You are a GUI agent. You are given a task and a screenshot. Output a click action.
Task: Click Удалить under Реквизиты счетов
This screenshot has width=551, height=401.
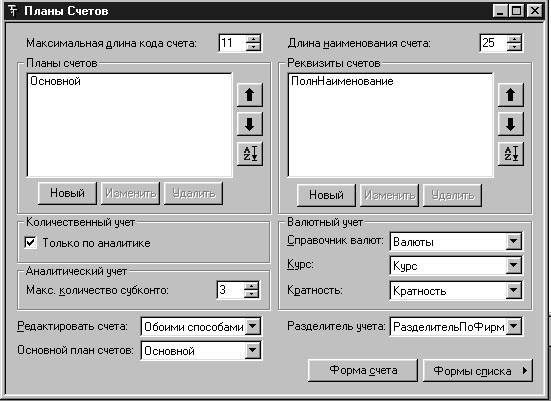(452, 195)
